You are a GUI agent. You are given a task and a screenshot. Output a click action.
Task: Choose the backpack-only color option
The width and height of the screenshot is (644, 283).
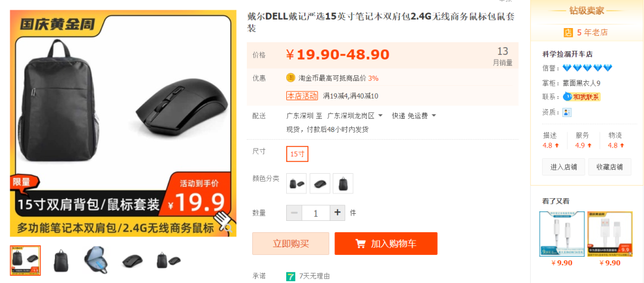(x=343, y=183)
